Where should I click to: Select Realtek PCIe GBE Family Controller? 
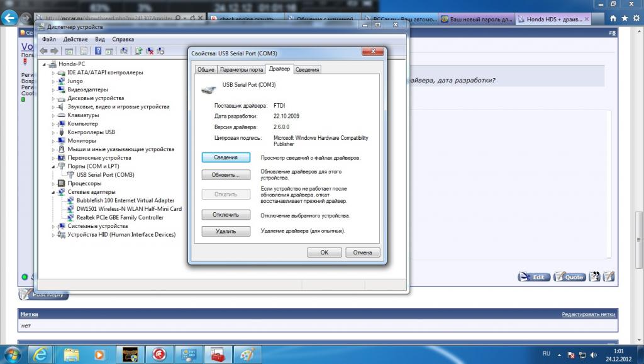(x=119, y=217)
